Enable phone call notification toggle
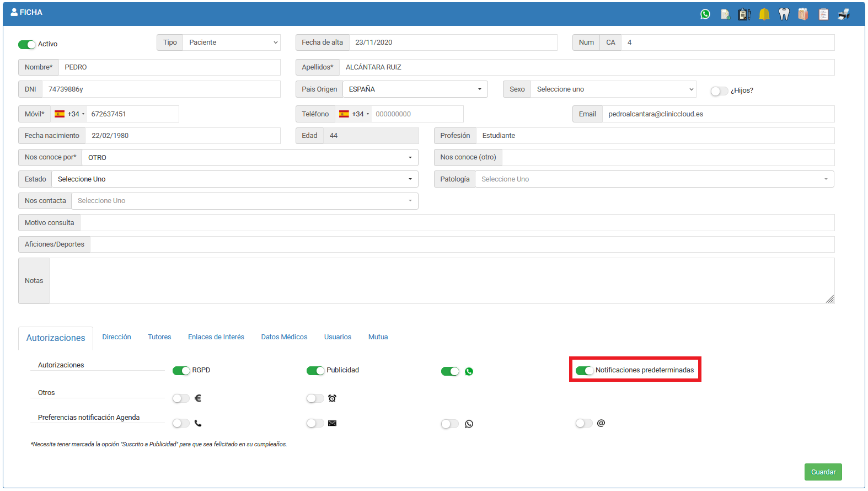Screen dimensions: 868x491 pos(181,423)
